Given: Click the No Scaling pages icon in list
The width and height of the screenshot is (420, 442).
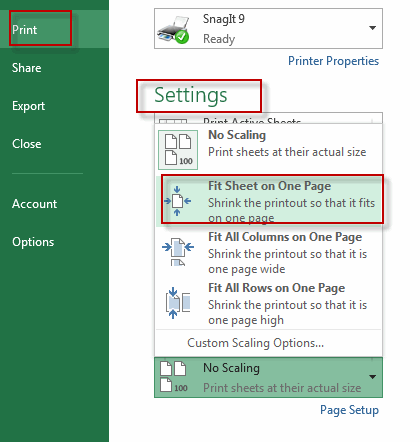Looking at the screenshot, I should click(x=178, y=150).
